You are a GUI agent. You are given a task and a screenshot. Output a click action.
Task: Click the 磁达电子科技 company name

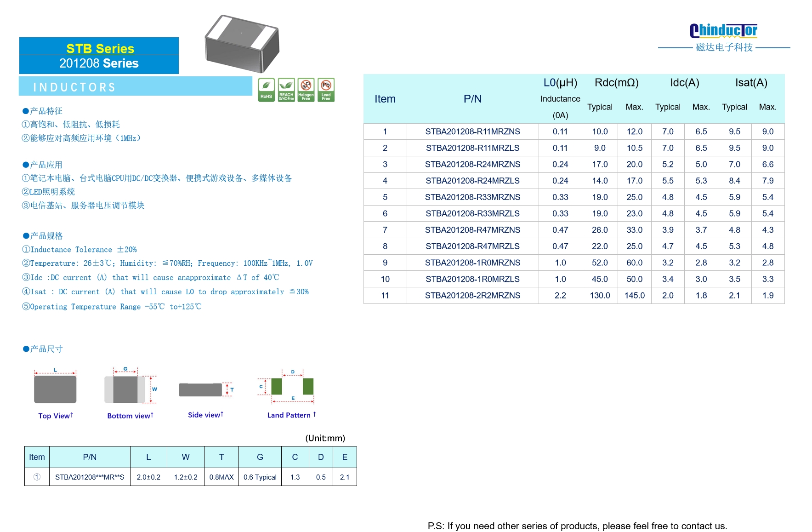(x=724, y=47)
